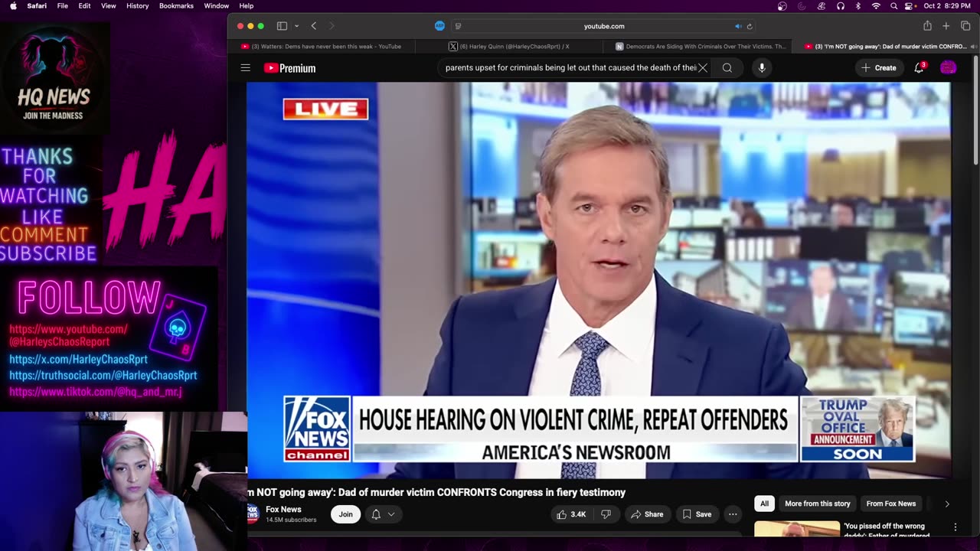Screen dimensions: 980x551
Task: Reload the youtube.com page
Action: pos(750,26)
